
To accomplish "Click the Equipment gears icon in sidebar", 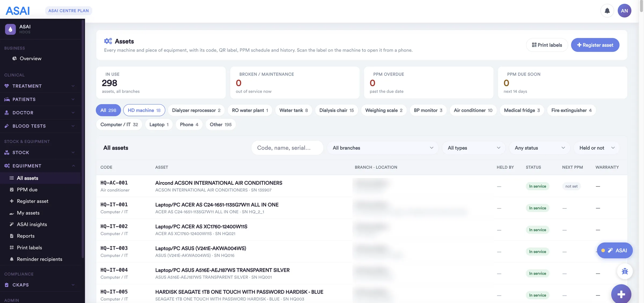I will (x=7, y=166).
